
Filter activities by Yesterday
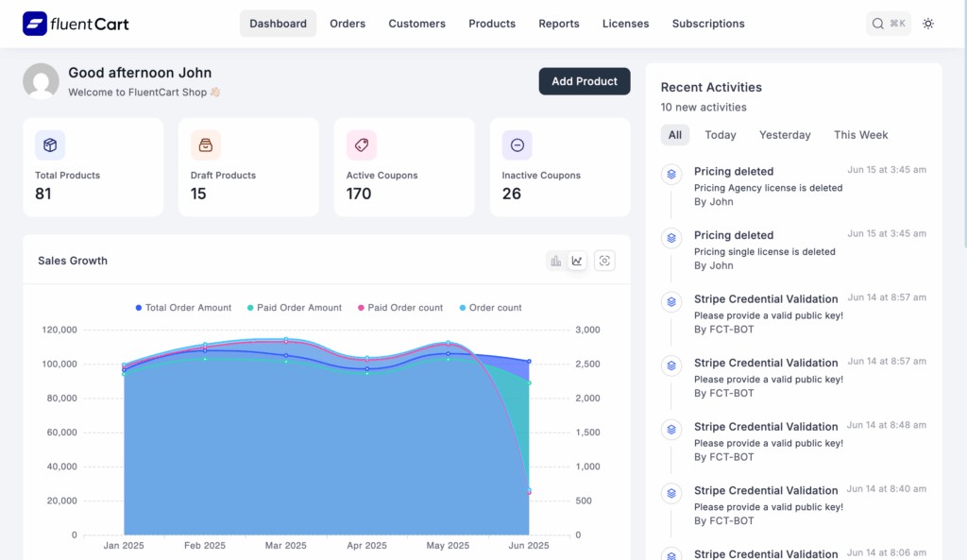784,134
